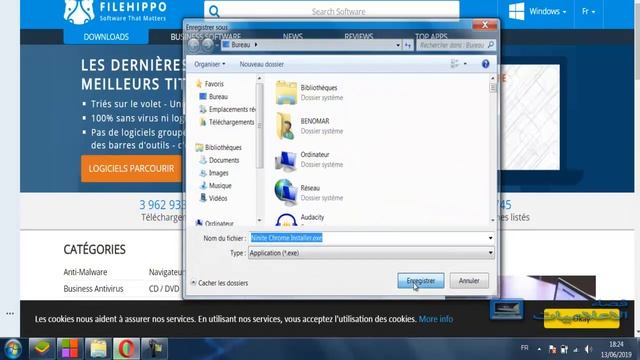Open the DOWNLOADS tab on FileHippo

[x=106, y=37]
